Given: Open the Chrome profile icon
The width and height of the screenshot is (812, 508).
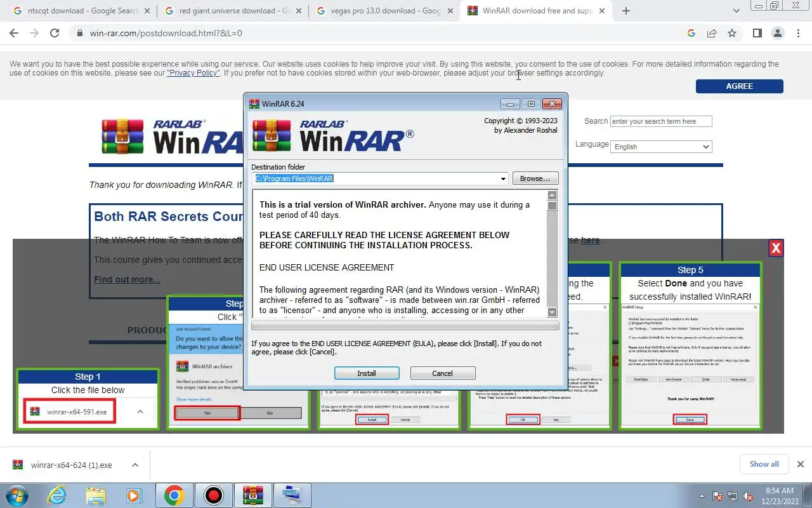Looking at the screenshot, I should pos(778,33).
